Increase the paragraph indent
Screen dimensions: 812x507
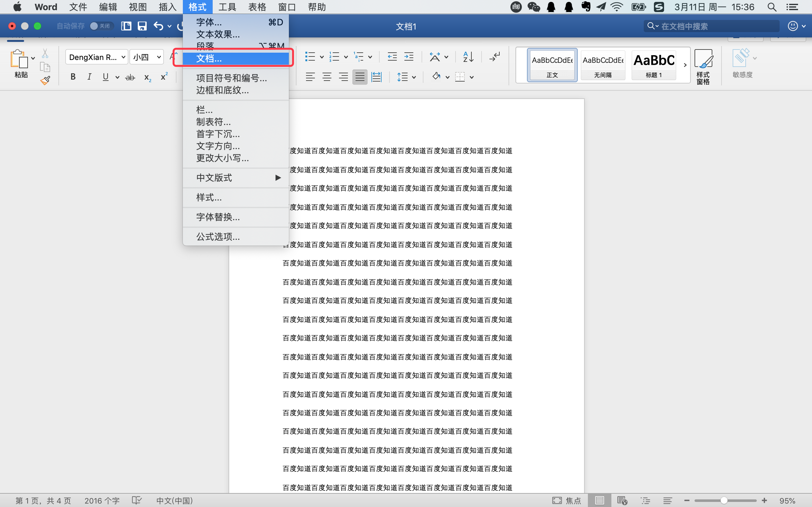pyautogui.click(x=409, y=57)
